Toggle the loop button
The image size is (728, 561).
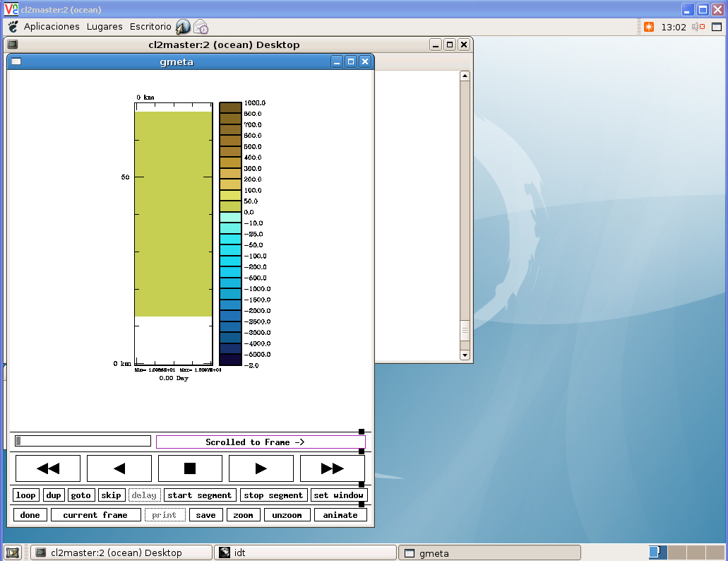pos(26,495)
